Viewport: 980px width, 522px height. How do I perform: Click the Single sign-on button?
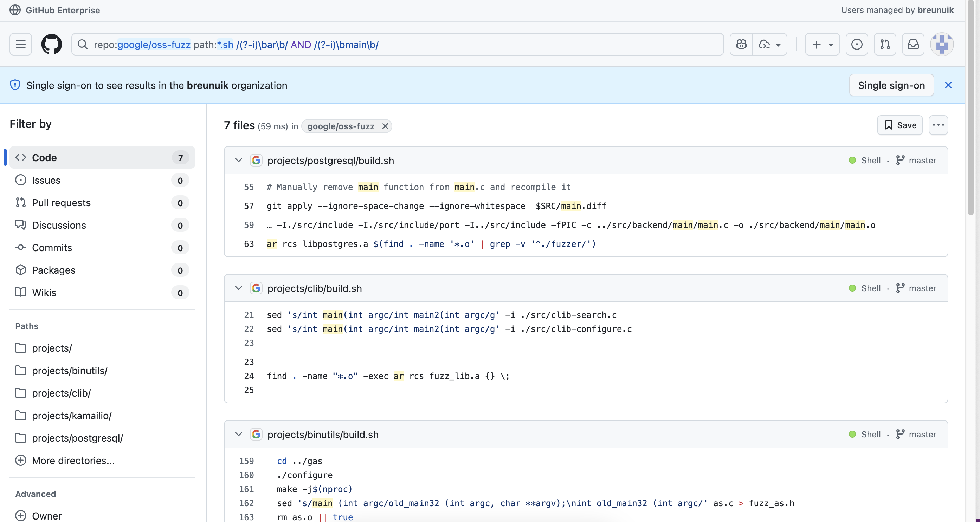click(891, 85)
